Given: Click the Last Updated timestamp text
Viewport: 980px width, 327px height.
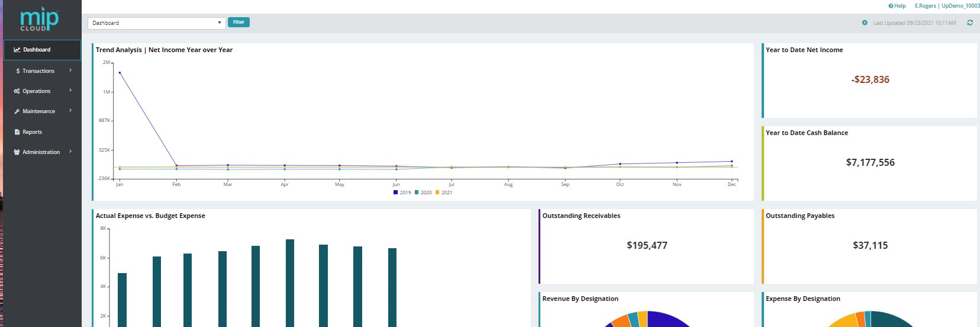Looking at the screenshot, I should click(914, 23).
